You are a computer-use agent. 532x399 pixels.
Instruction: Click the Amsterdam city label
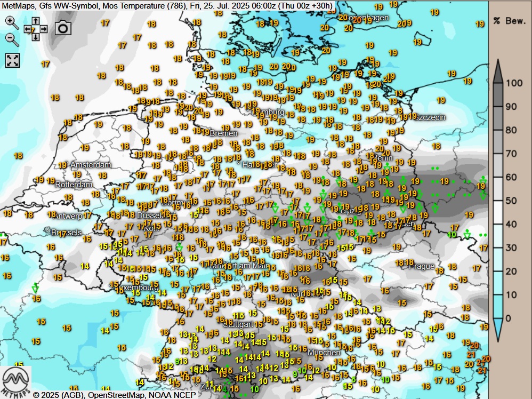[91, 165]
